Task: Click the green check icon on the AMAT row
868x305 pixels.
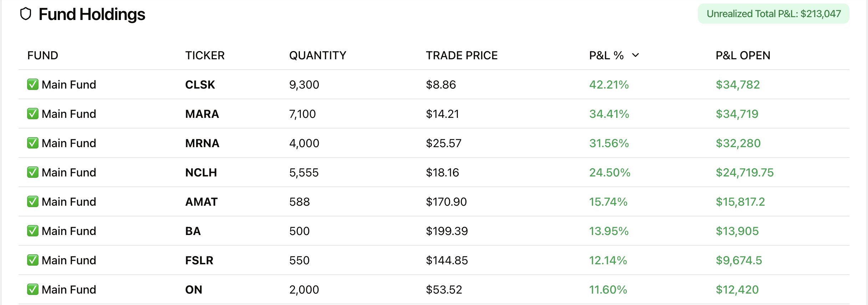Action: coord(33,202)
